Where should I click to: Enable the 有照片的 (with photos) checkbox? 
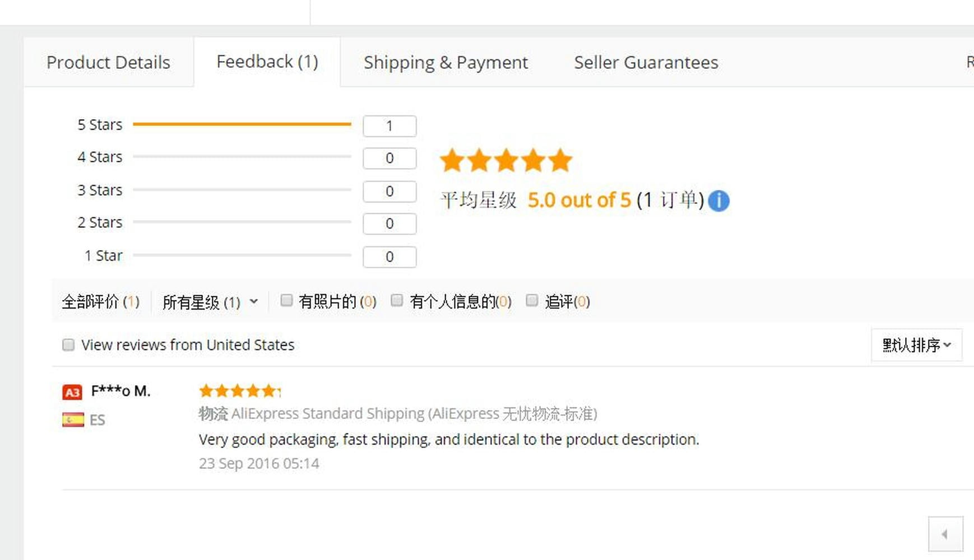coord(286,300)
